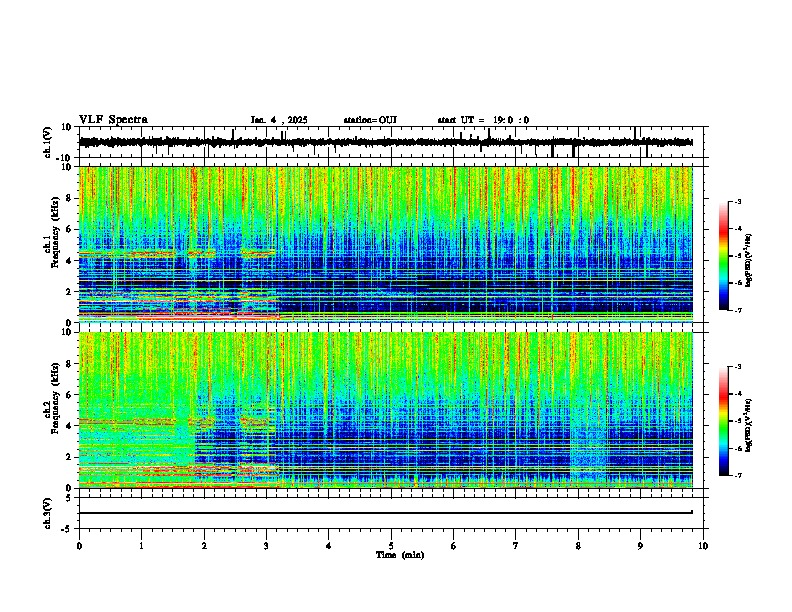Click time axis tick label "4"
This screenshot has width=792, height=612.
(x=329, y=546)
